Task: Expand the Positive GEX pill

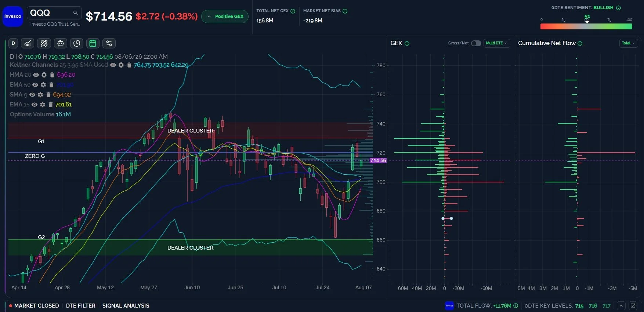Action: click(x=225, y=17)
